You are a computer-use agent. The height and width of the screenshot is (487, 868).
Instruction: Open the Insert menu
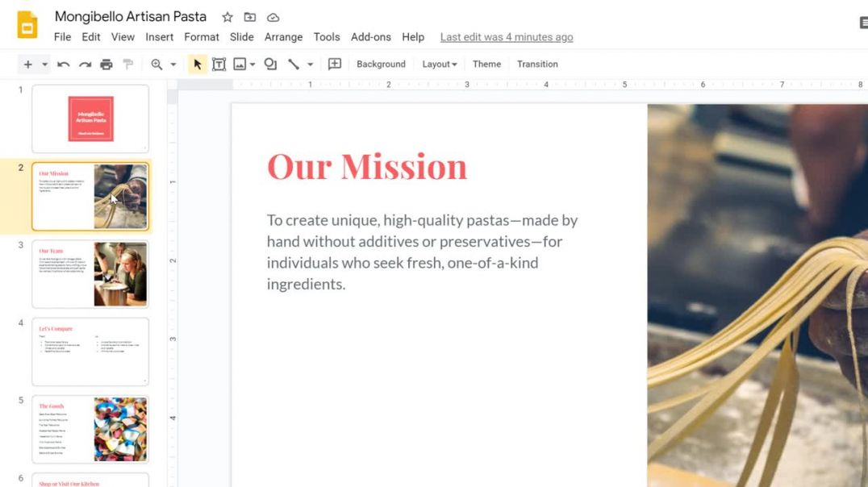point(160,37)
